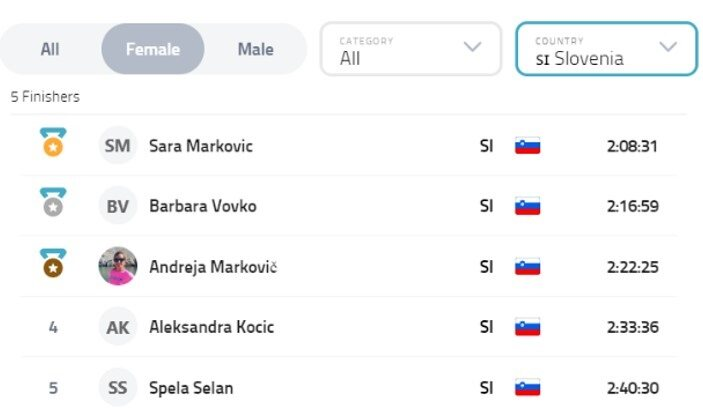Click Spela Selan's finish time 2:40:30
The image size is (703, 414).
point(632,387)
